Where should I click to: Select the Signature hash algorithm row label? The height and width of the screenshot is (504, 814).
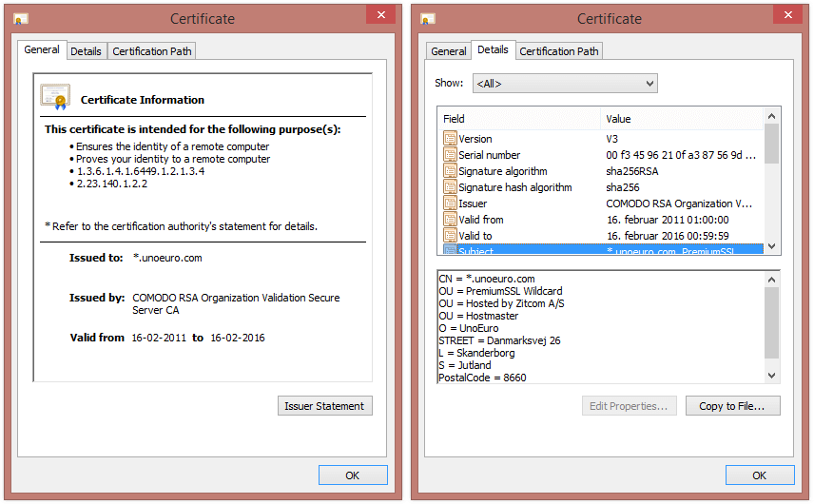click(x=515, y=186)
